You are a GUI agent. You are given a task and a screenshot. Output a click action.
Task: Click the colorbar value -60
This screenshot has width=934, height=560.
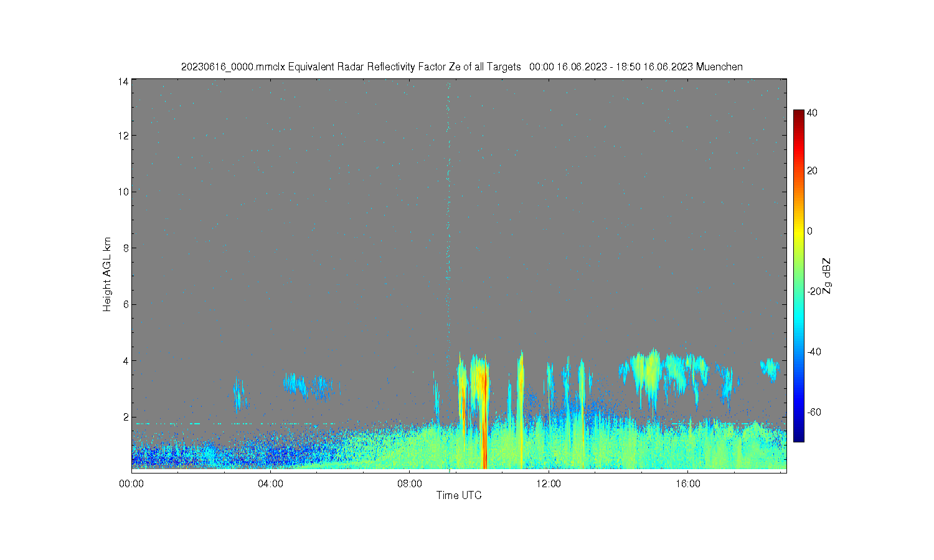[814, 412]
